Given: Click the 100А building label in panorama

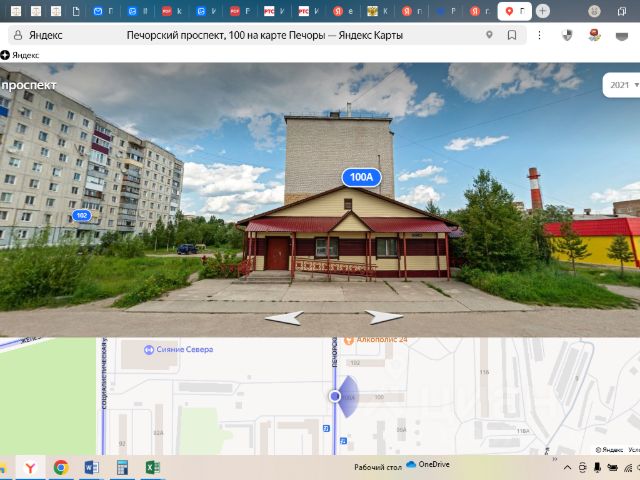Looking at the screenshot, I should [x=361, y=177].
